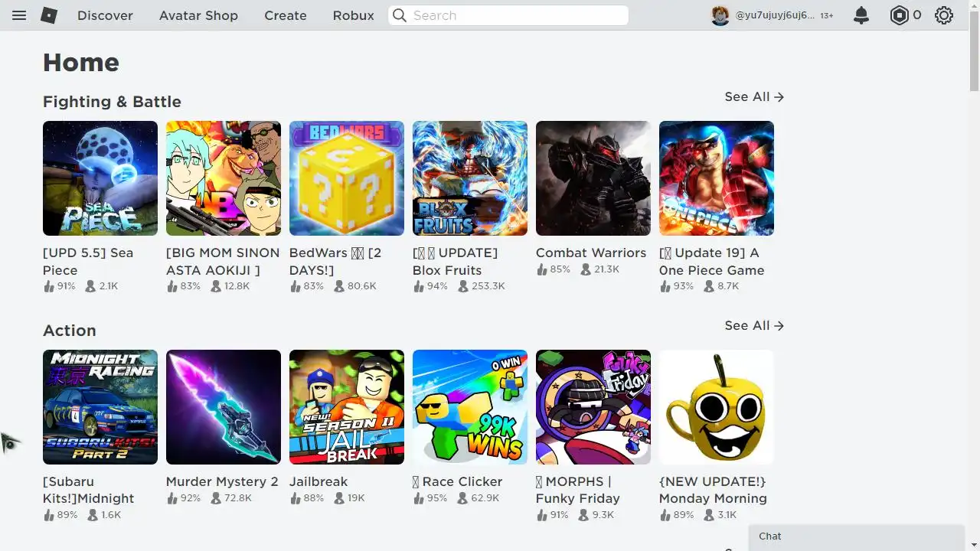Image resolution: width=980 pixels, height=551 pixels.
Task: Click the Roblox logo icon
Action: coord(49,15)
